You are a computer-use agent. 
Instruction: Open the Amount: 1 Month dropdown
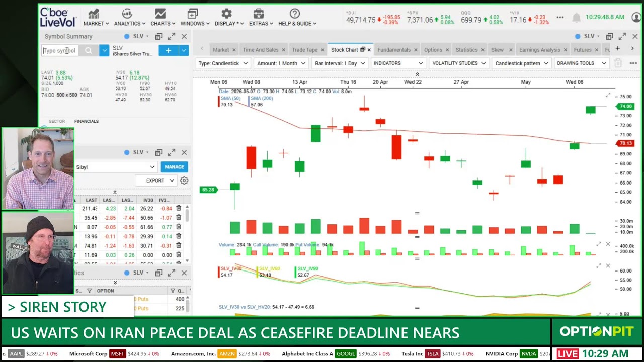(x=281, y=63)
